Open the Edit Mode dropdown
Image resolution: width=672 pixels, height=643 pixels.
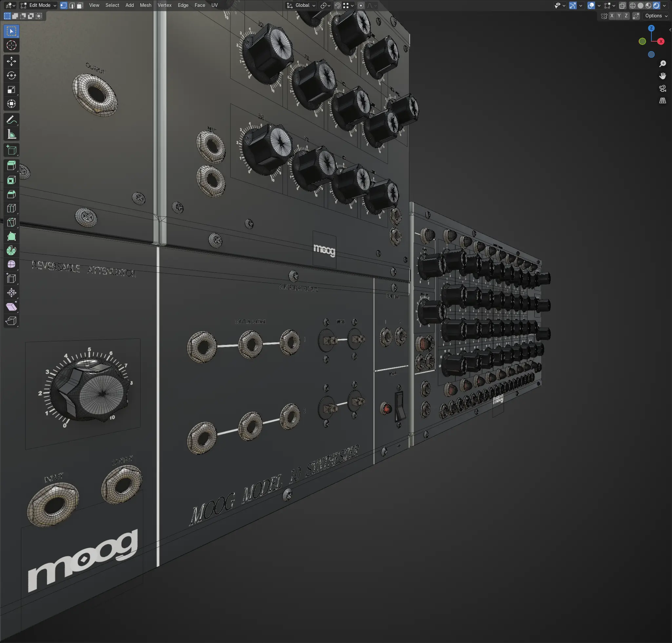click(x=38, y=6)
